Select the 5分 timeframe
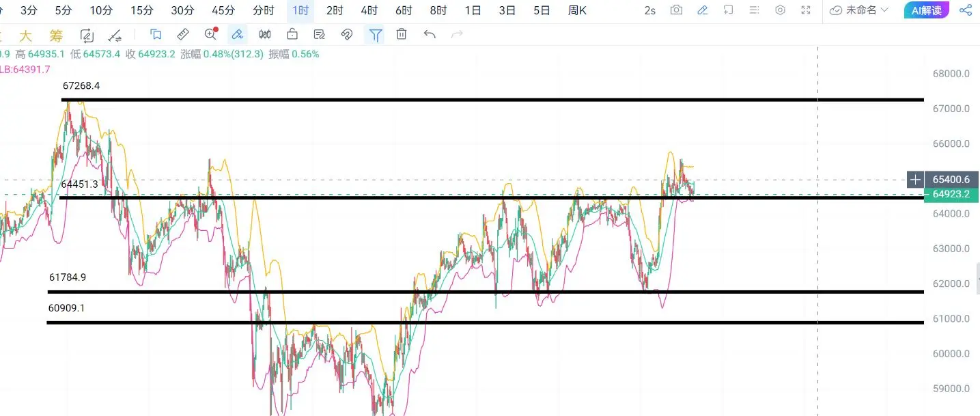Image resolution: width=980 pixels, height=416 pixels. click(x=63, y=10)
